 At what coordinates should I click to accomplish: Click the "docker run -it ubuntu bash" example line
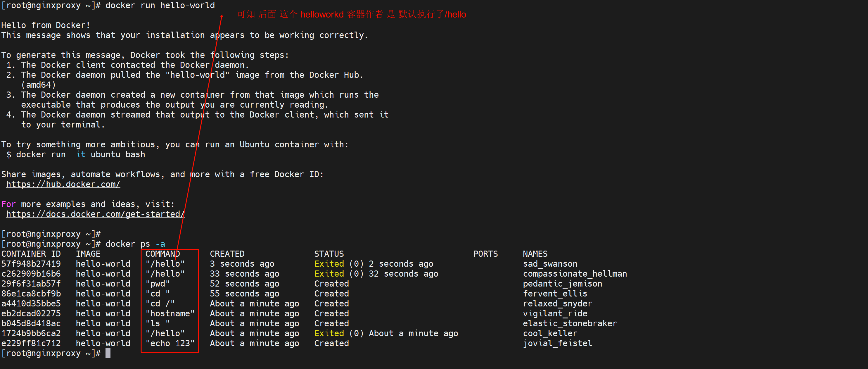81,154
